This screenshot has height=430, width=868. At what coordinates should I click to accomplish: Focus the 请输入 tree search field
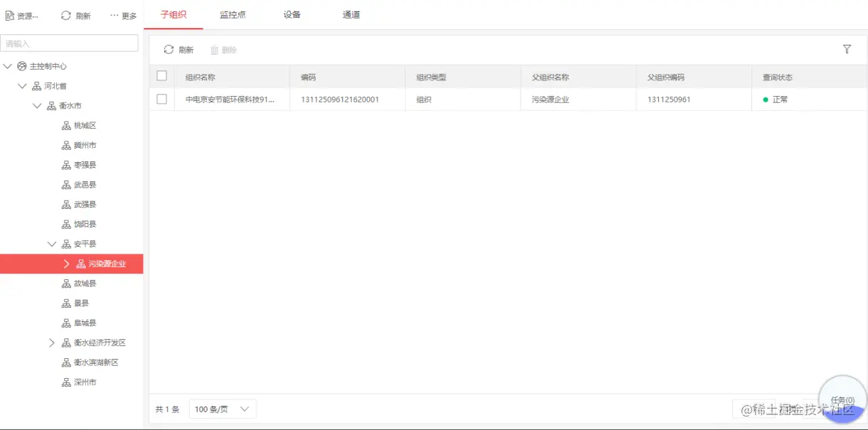pyautogui.click(x=69, y=43)
